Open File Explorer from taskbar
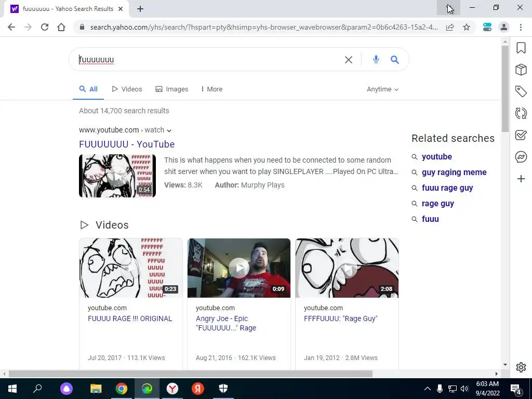The width and height of the screenshot is (532, 399). [x=96, y=389]
